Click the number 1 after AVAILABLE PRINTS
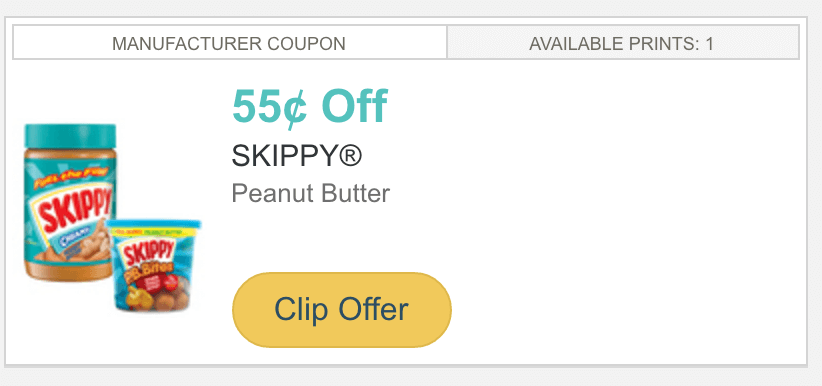This screenshot has width=822, height=386. (709, 44)
